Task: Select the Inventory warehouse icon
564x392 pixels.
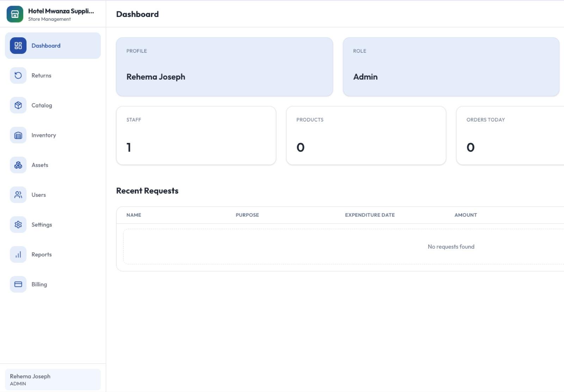Action: tap(18, 135)
